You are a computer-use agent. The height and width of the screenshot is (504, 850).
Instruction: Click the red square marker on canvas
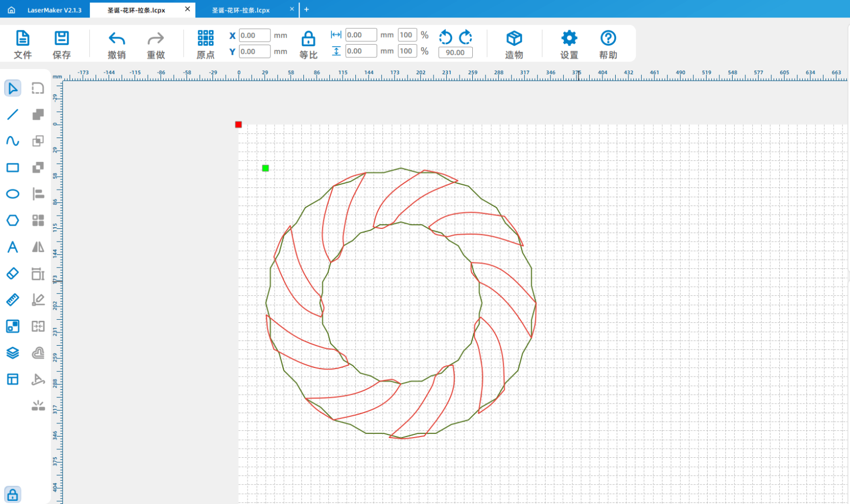pyautogui.click(x=239, y=125)
